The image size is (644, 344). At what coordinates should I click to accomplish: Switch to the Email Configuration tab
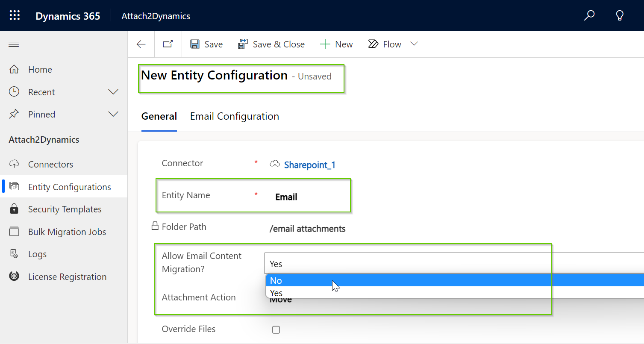(234, 116)
